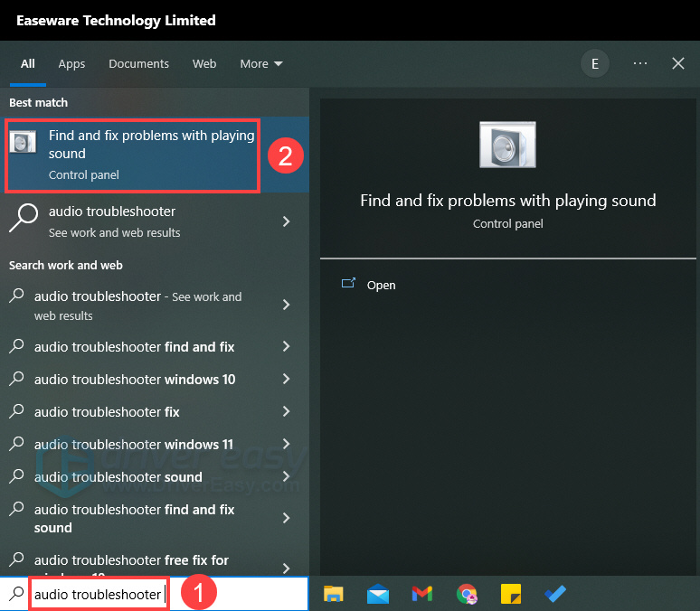Open the three-dot options menu
Screen dimensions: 700x611
[x=640, y=63]
